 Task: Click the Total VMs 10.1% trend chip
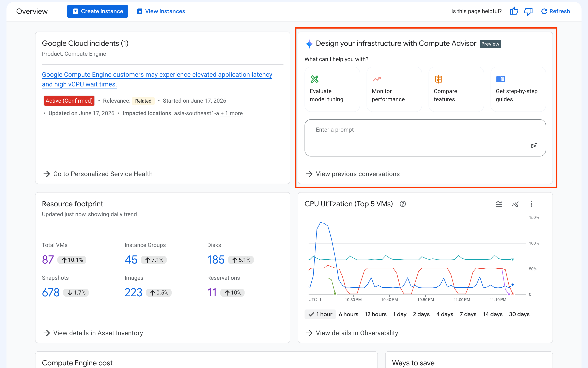pos(72,260)
